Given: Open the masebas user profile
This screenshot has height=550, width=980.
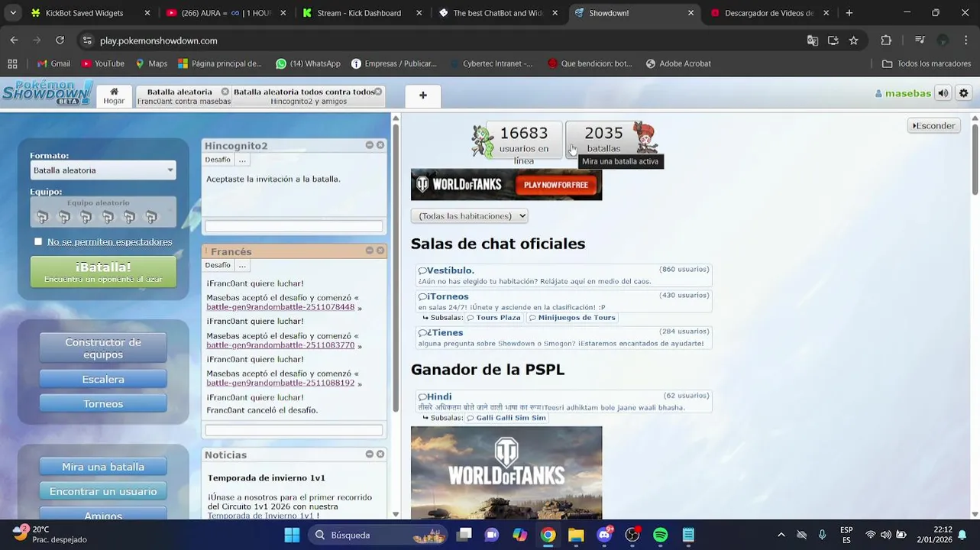Looking at the screenshot, I should pyautogui.click(x=903, y=93).
